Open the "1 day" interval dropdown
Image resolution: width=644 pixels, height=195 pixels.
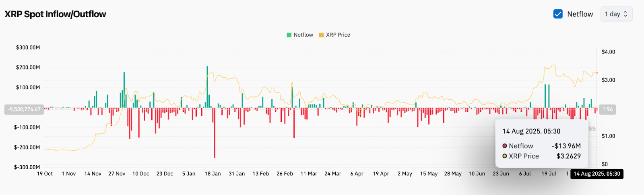[x=616, y=14]
